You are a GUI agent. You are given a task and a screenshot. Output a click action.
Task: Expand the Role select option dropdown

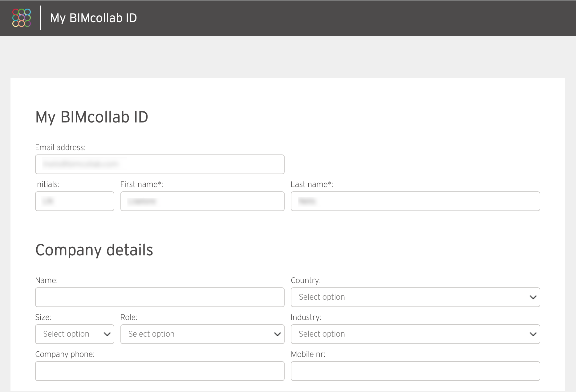202,334
